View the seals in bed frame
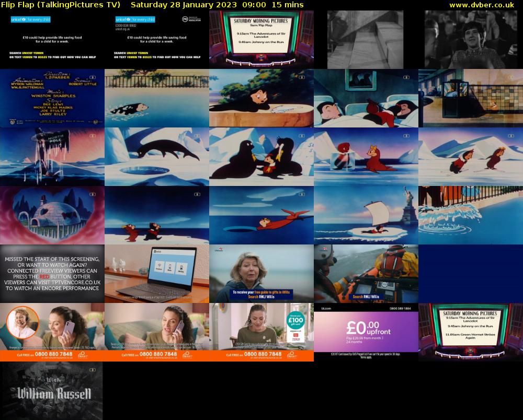 (x=366, y=98)
